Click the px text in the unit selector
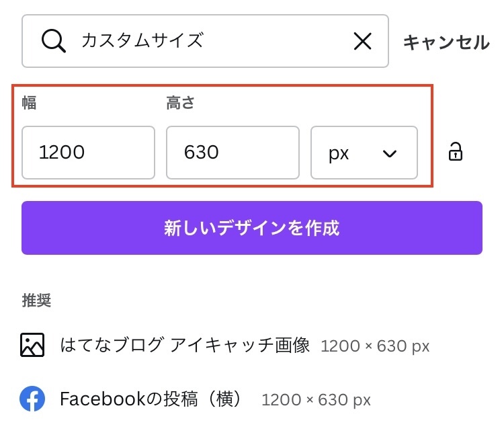The width and height of the screenshot is (504, 441). tap(339, 153)
